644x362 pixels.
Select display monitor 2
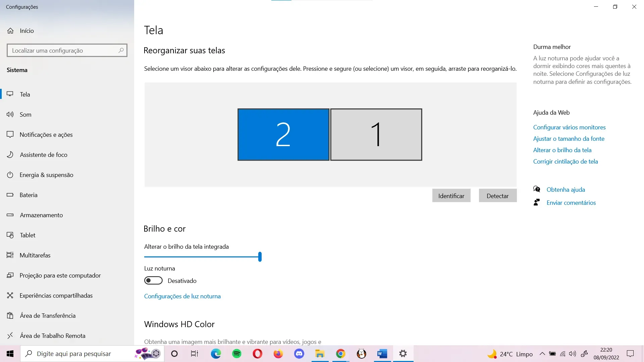pos(283,134)
